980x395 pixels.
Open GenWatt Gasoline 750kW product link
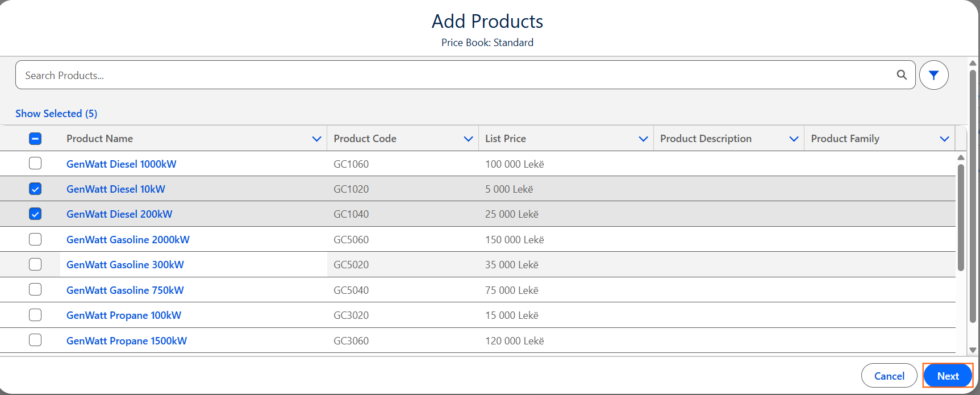click(125, 290)
